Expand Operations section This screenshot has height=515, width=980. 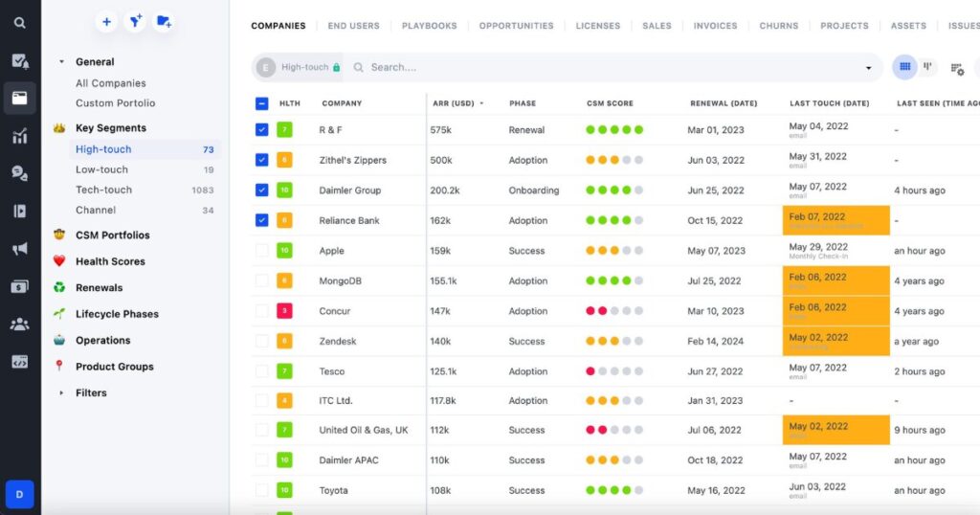coord(103,340)
